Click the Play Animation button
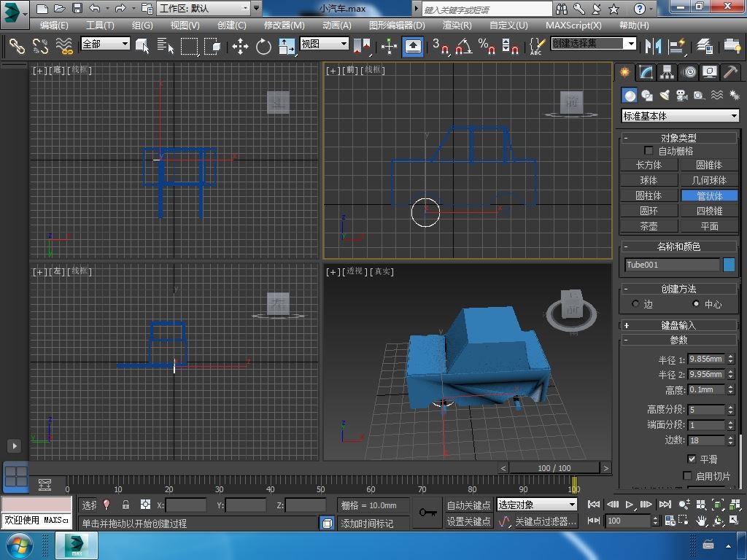This screenshot has width=747, height=560. 630,505
